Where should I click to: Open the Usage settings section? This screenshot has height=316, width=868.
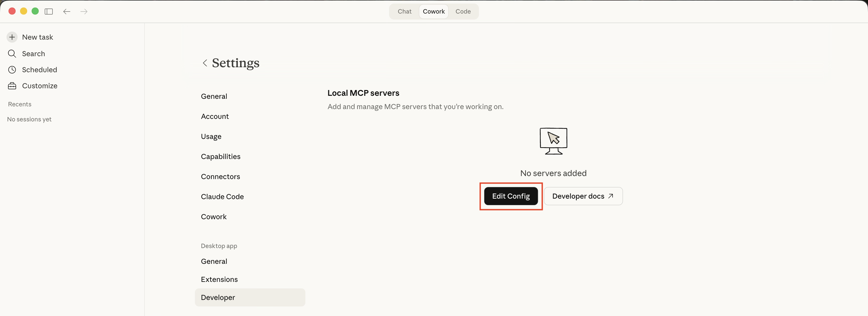[x=211, y=136]
